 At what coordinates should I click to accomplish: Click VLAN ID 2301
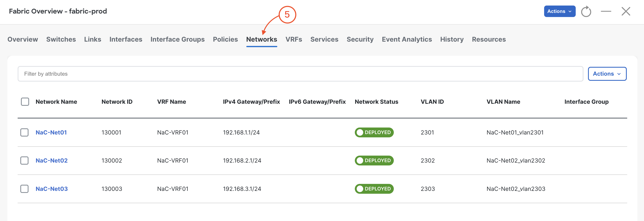[x=427, y=132]
